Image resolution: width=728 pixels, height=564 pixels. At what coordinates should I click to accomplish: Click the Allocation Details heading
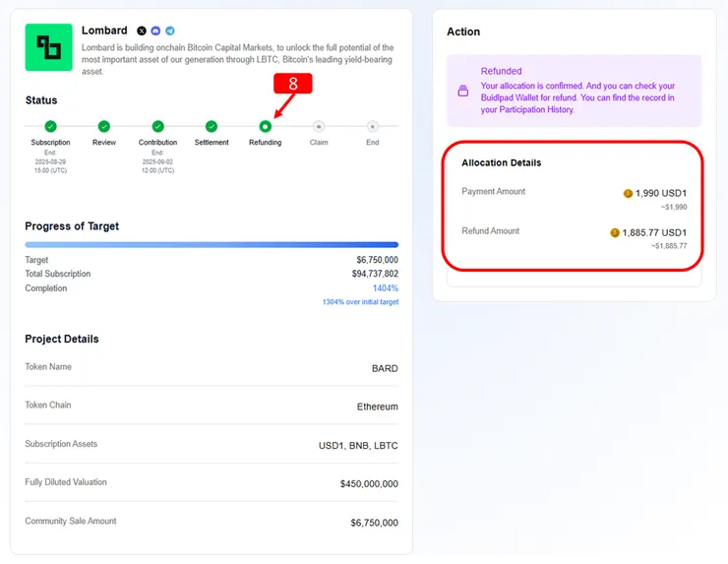click(501, 162)
